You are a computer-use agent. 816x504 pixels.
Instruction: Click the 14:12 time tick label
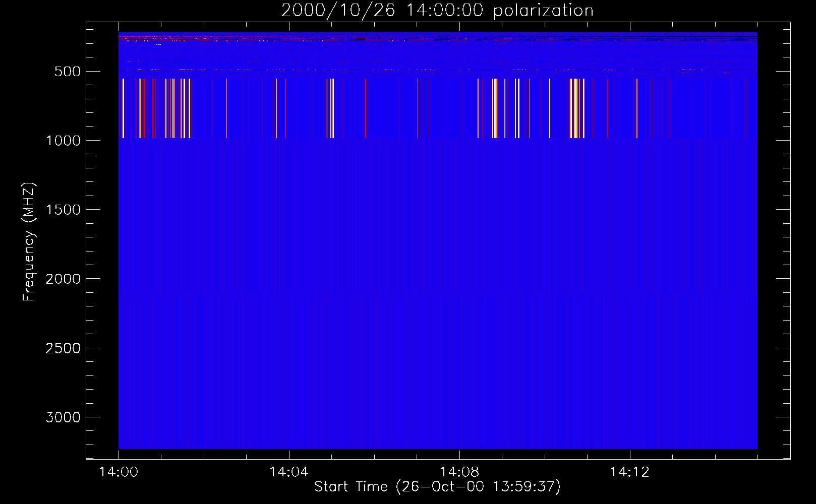coord(630,472)
